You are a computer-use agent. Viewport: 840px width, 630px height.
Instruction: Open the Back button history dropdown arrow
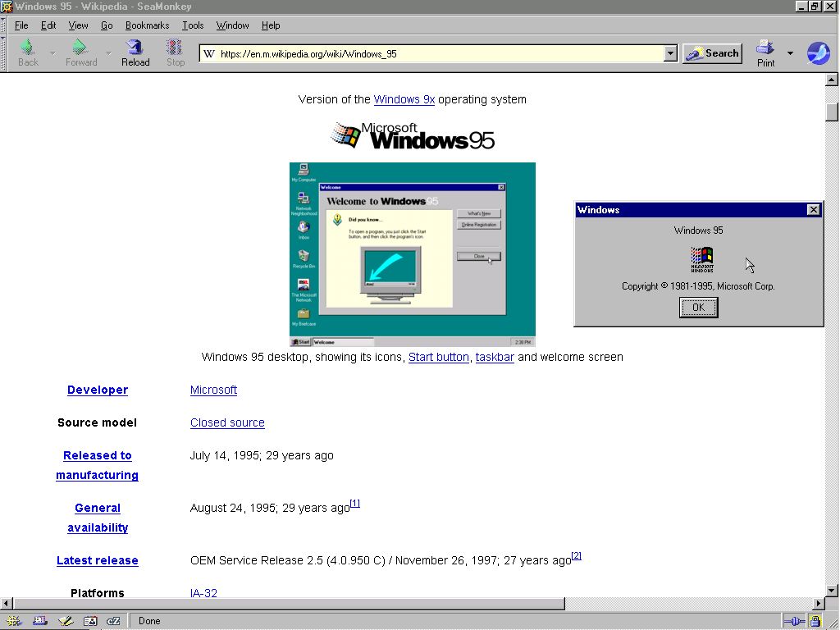(52, 53)
